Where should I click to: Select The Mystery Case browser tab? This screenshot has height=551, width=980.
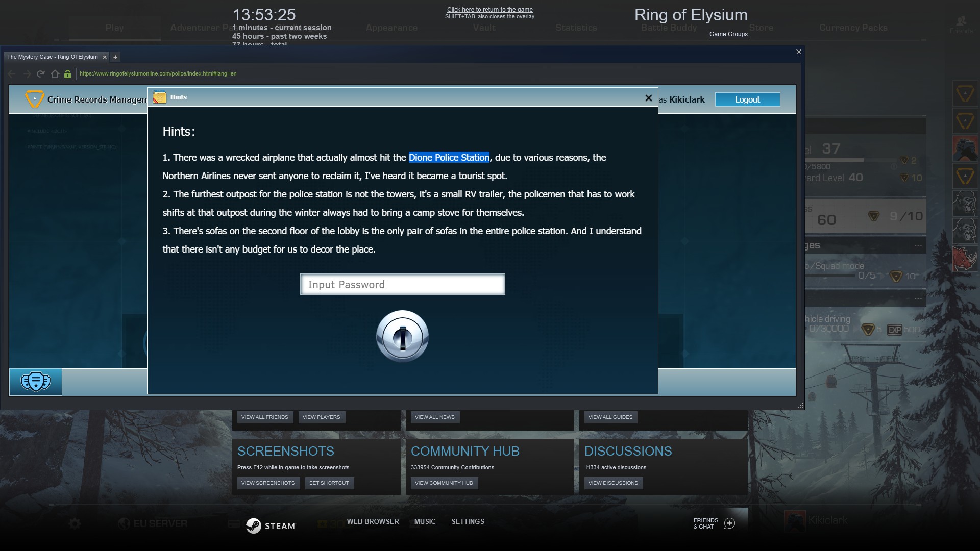[x=52, y=57]
